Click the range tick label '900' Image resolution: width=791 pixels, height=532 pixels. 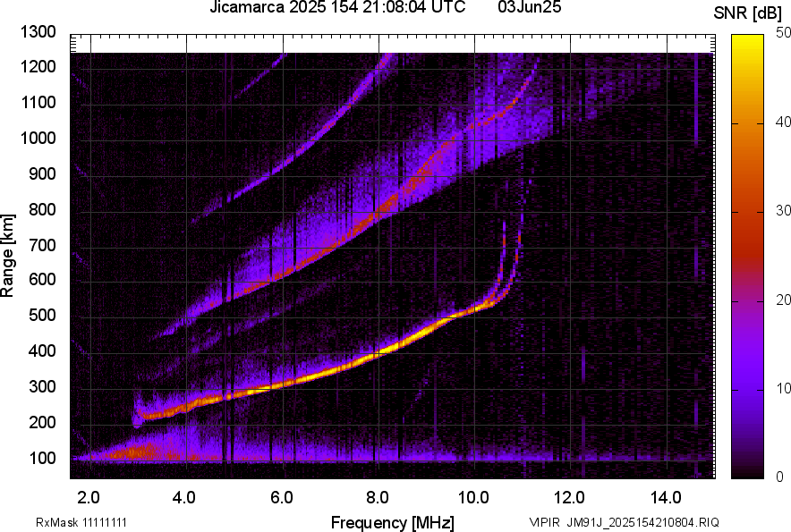pos(42,173)
